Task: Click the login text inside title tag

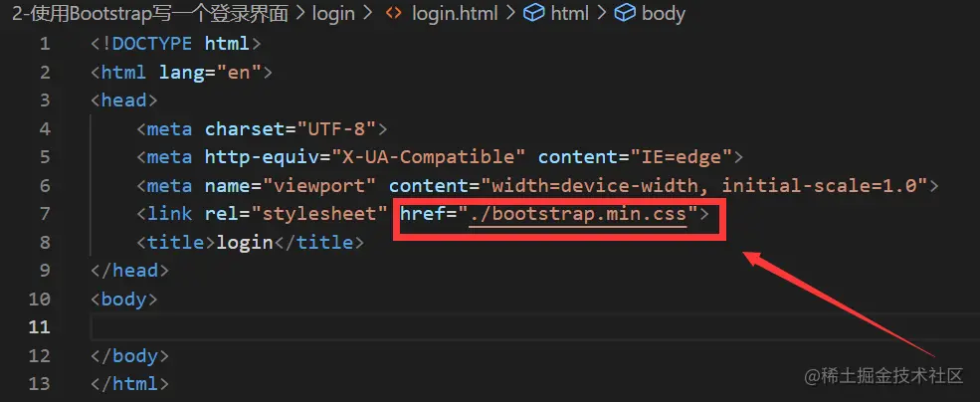Action: click(x=245, y=242)
